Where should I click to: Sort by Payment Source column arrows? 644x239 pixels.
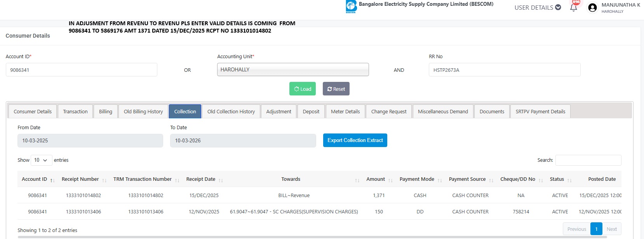(491, 180)
